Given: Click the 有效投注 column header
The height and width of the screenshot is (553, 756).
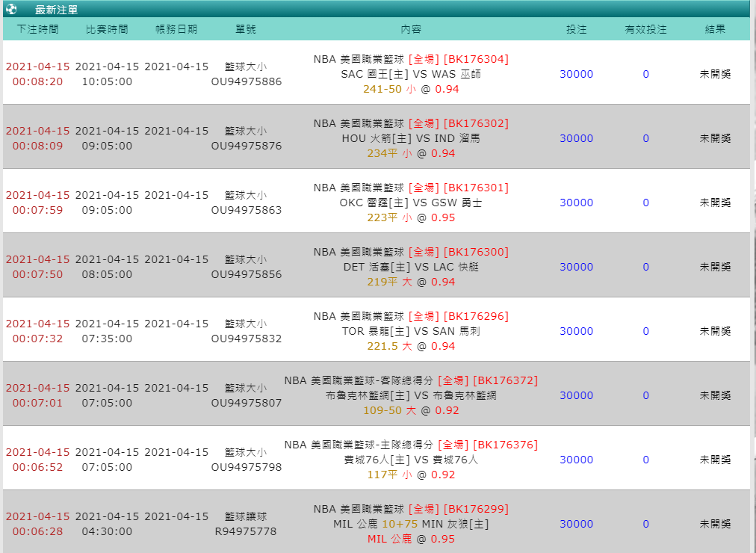Looking at the screenshot, I should click(646, 29).
